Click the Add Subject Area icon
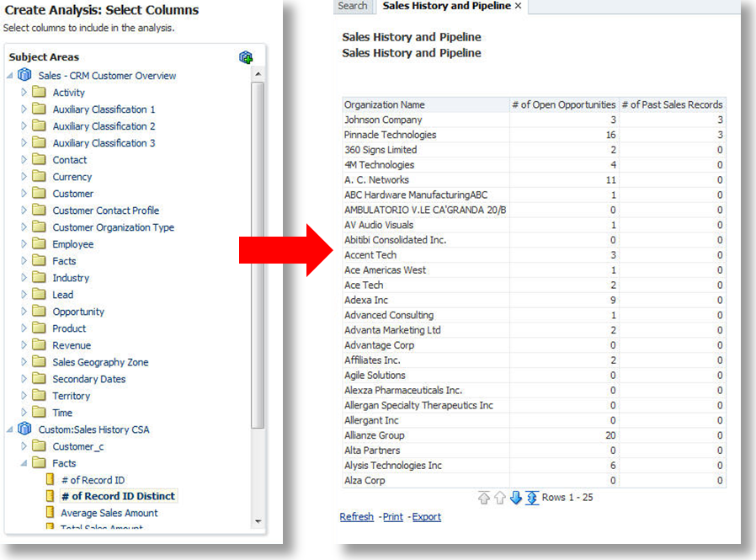756x560 pixels. [246, 57]
